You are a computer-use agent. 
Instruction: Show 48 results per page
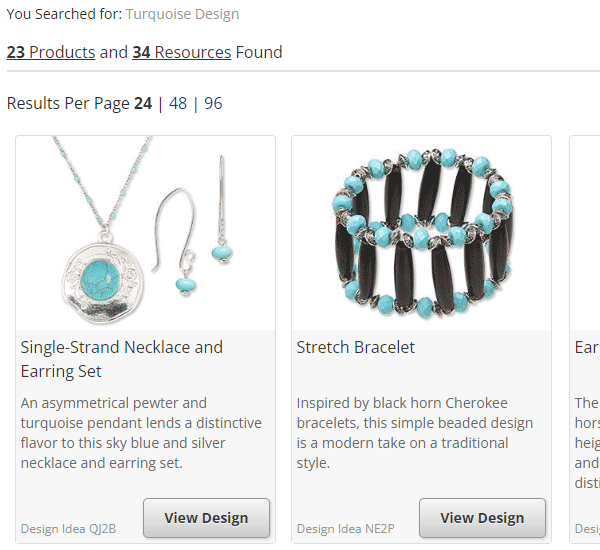177,103
